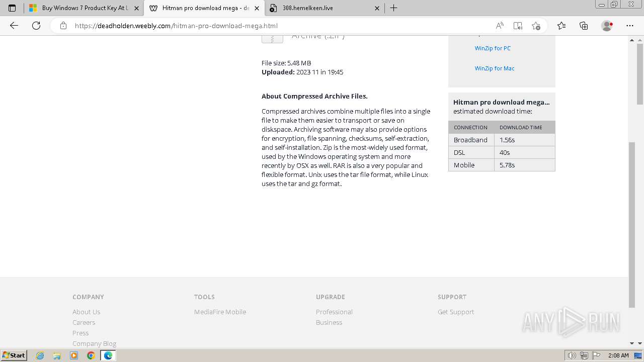Open the Careers footer link
644x362 pixels.
point(84,322)
